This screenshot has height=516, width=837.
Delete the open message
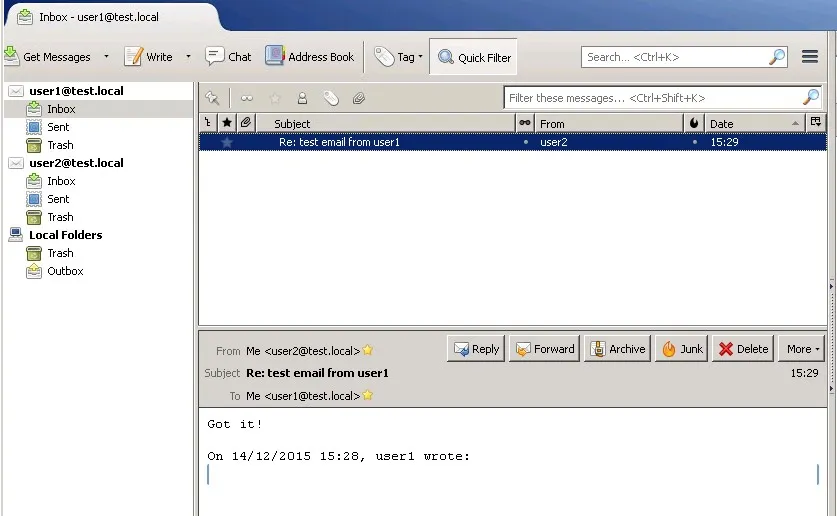743,349
